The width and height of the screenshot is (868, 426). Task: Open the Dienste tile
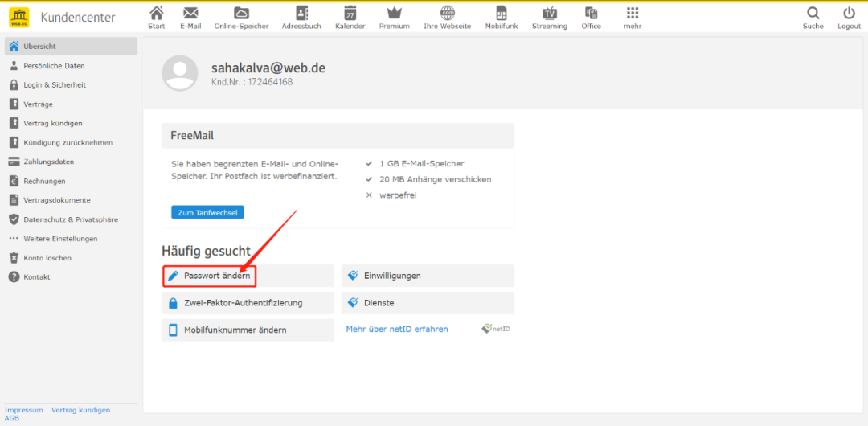tap(428, 303)
